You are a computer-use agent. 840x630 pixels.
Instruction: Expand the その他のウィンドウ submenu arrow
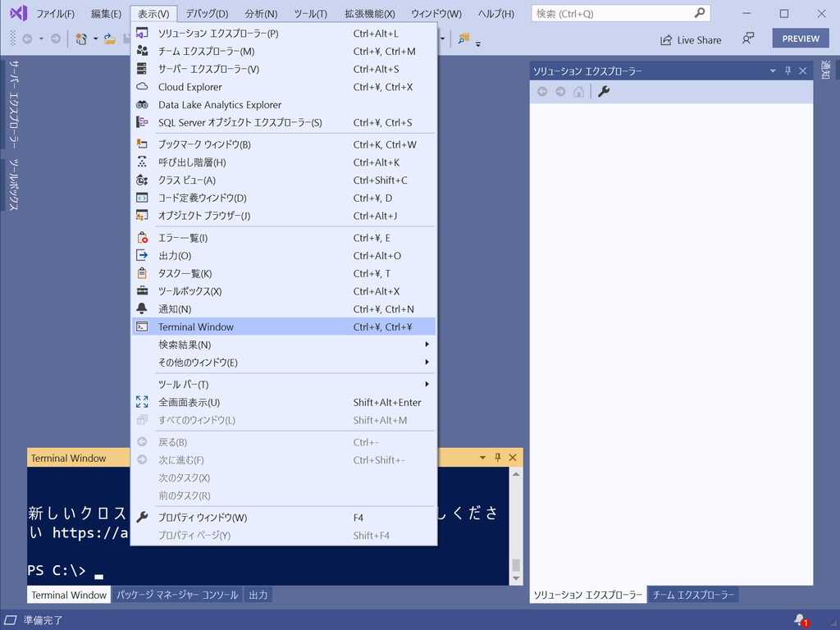click(x=427, y=363)
